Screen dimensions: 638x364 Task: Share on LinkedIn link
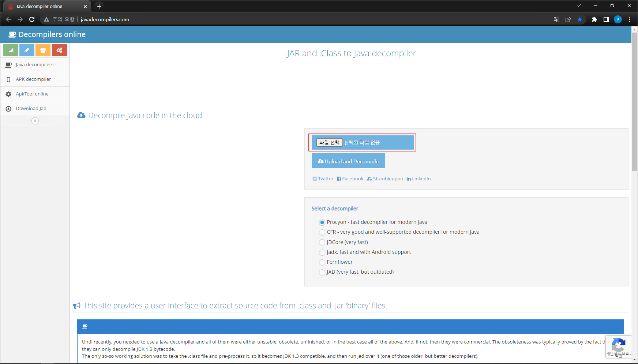tap(419, 179)
